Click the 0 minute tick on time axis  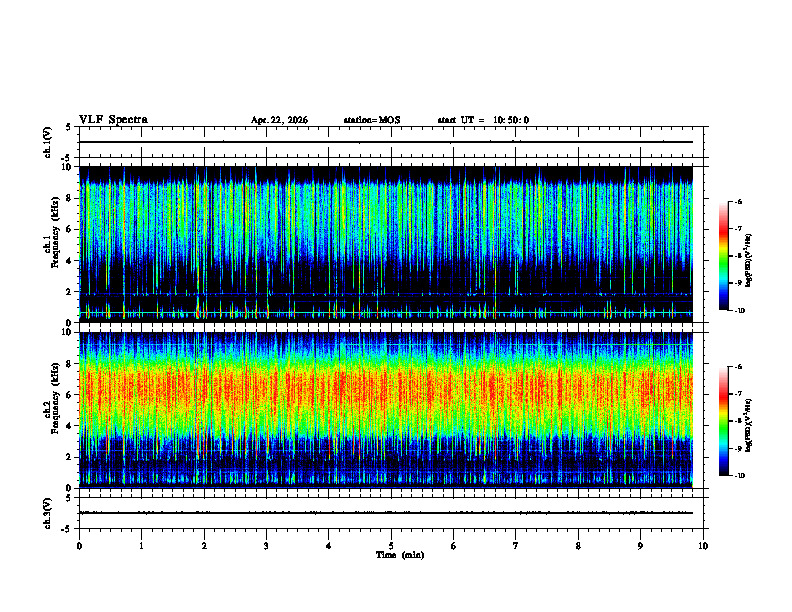pos(79,546)
